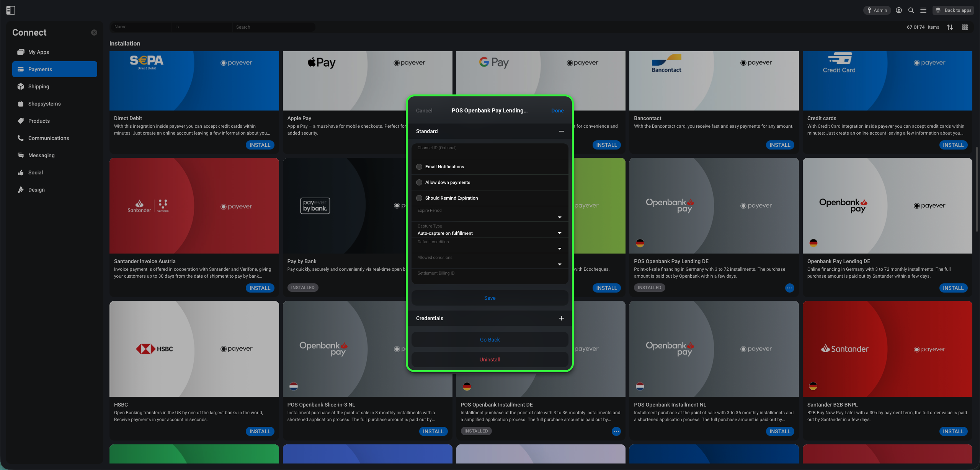This screenshot has height=470, width=980.
Task: Expand the Credentials section
Action: click(562, 318)
